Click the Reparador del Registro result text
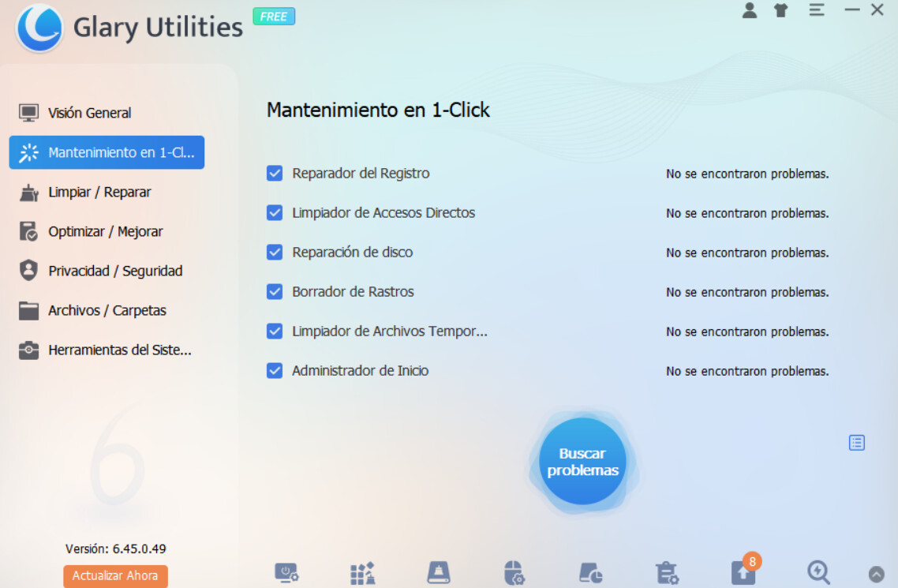The height and width of the screenshot is (588, 898). (x=747, y=174)
